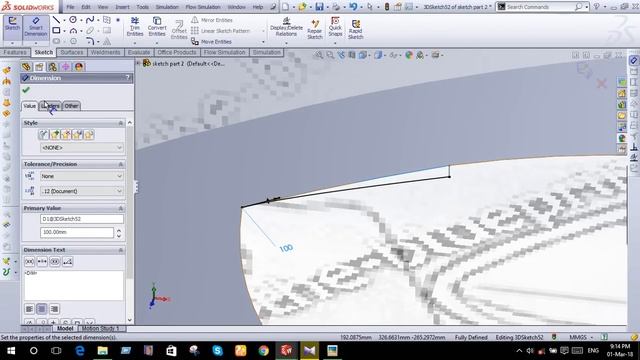The height and width of the screenshot is (360, 640).
Task: Open the Quick Snaps tool
Action: [x=335, y=27]
